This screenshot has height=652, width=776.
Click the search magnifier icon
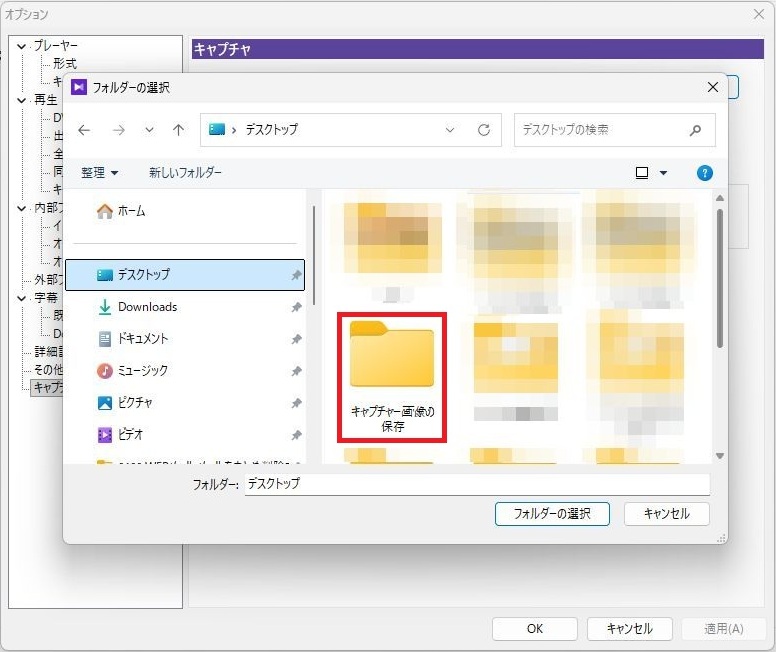click(695, 130)
